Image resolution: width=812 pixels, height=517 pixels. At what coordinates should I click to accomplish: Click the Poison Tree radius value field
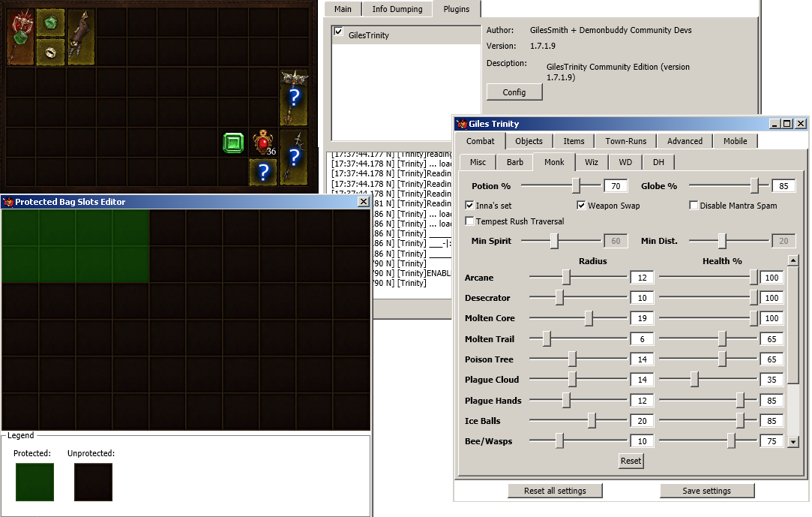[x=642, y=359]
